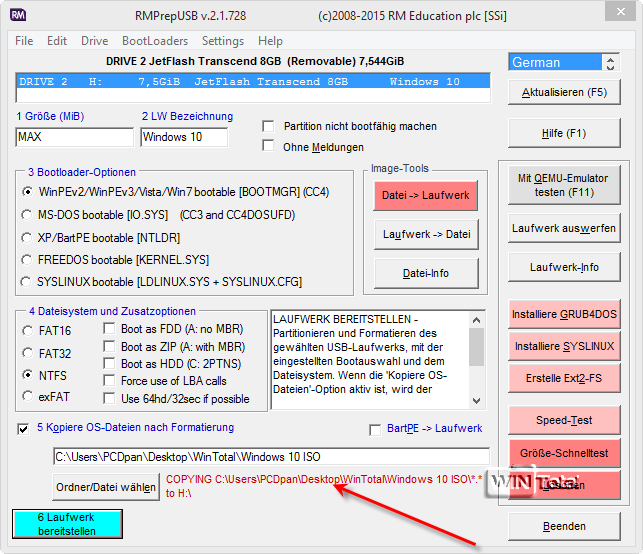Image resolution: width=643 pixels, height=554 pixels.
Task: Click Installiere SYSLINUX button
Action: (564, 346)
